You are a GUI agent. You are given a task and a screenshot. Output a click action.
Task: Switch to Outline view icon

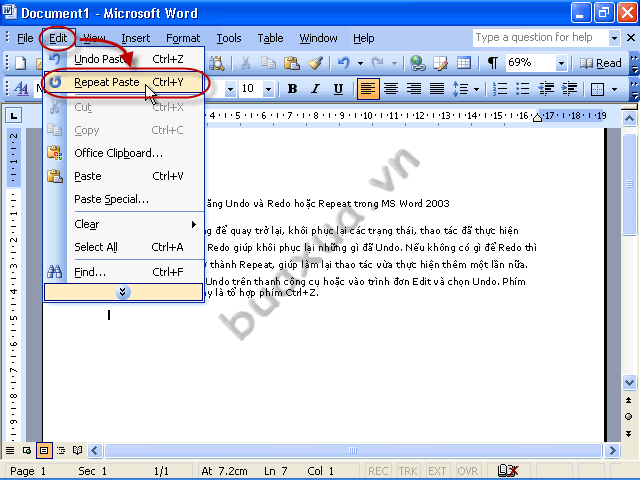(x=61, y=451)
